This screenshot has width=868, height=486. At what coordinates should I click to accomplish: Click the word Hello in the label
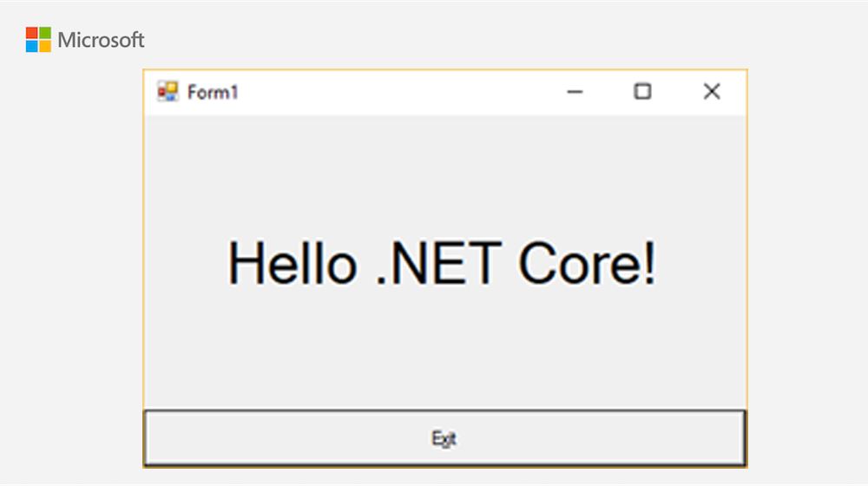[293, 263]
